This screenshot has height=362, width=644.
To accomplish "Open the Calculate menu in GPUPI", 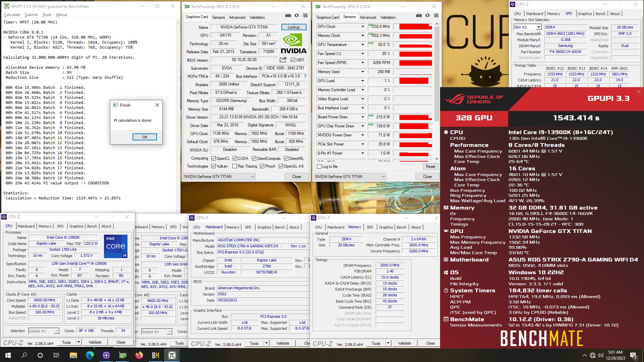I will (x=12, y=15).
